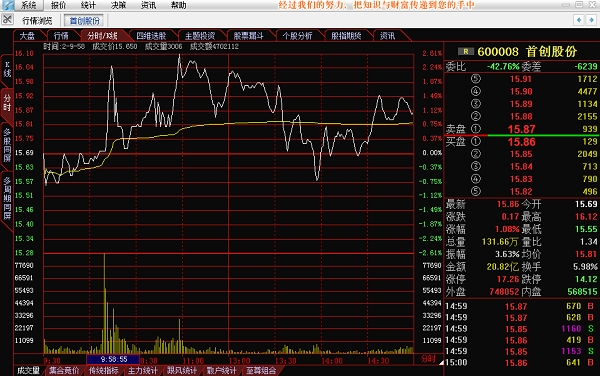The height and width of the screenshot is (376, 600).
Task: Switch to the 大盘 tab
Action: 27,36
